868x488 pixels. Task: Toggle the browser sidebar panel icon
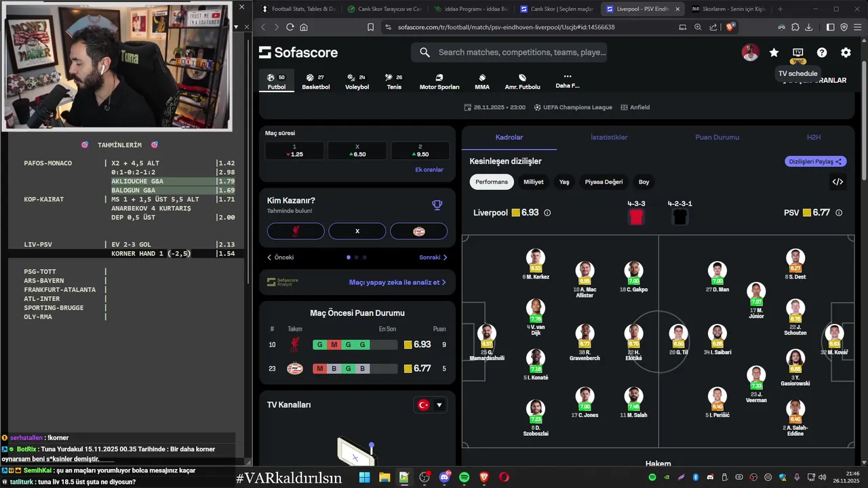pyautogui.click(x=831, y=27)
